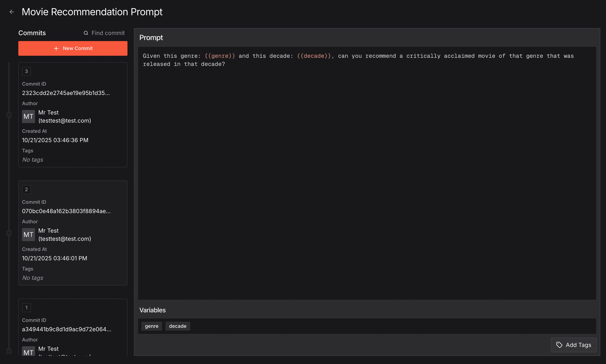Click MT avatar in commit 1

pos(29,351)
